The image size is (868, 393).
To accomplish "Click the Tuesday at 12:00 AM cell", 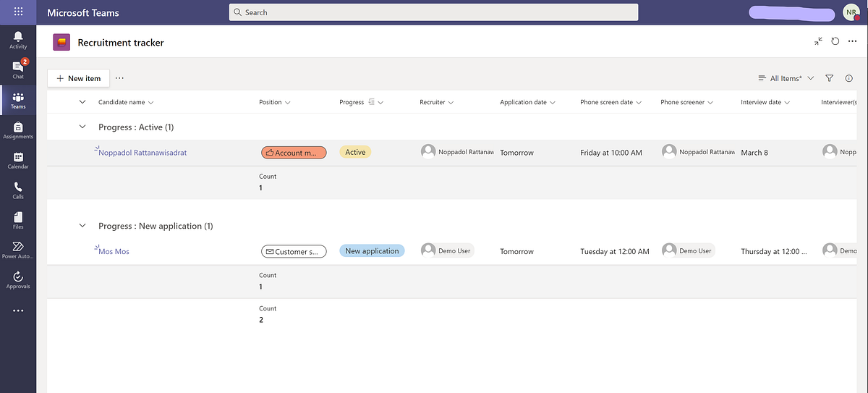I will click(615, 252).
